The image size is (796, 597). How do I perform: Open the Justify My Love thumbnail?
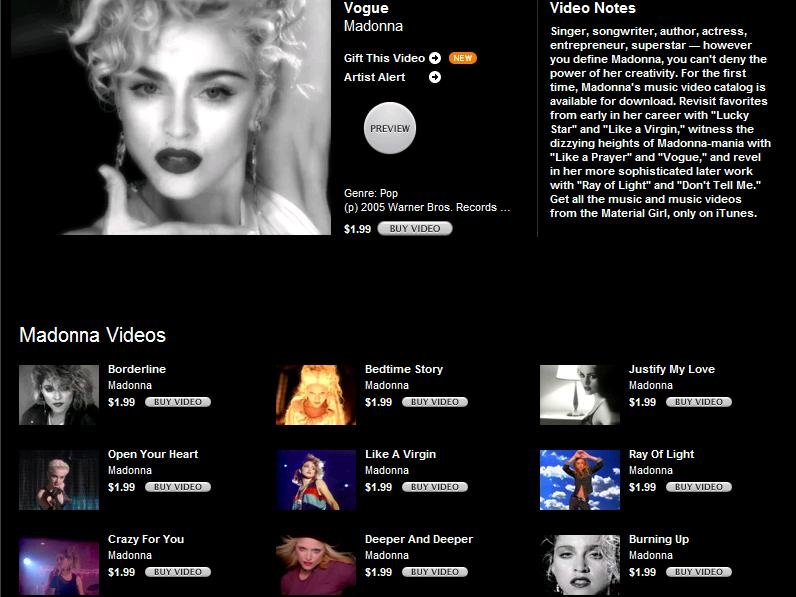pyautogui.click(x=580, y=395)
